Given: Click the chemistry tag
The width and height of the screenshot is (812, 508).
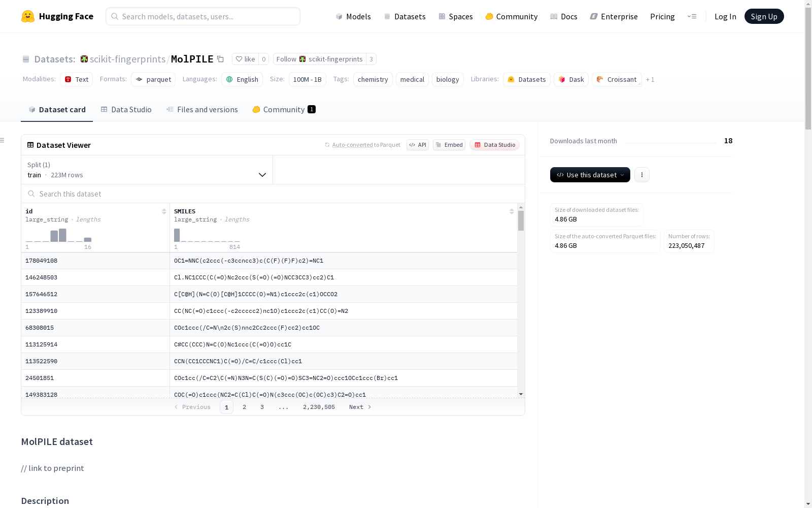Looking at the screenshot, I should click(x=373, y=79).
